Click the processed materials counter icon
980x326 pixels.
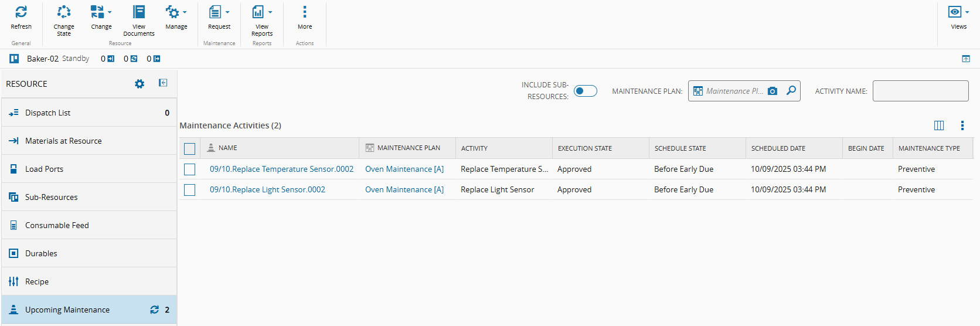tap(156, 59)
